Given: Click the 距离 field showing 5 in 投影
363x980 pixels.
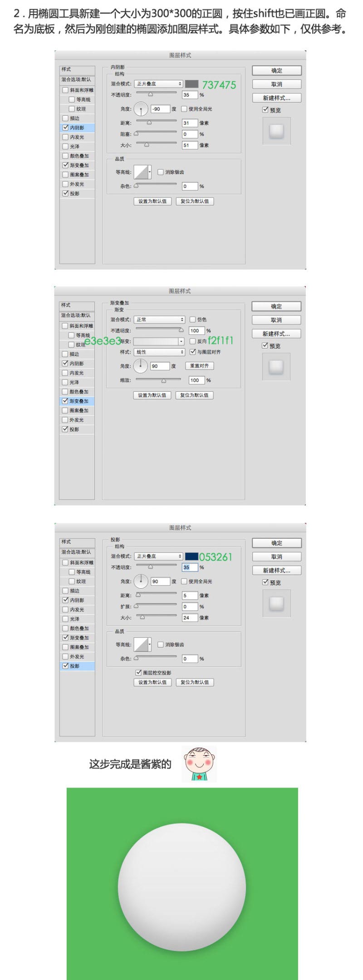Looking at the screenshot, I should 190,596.
